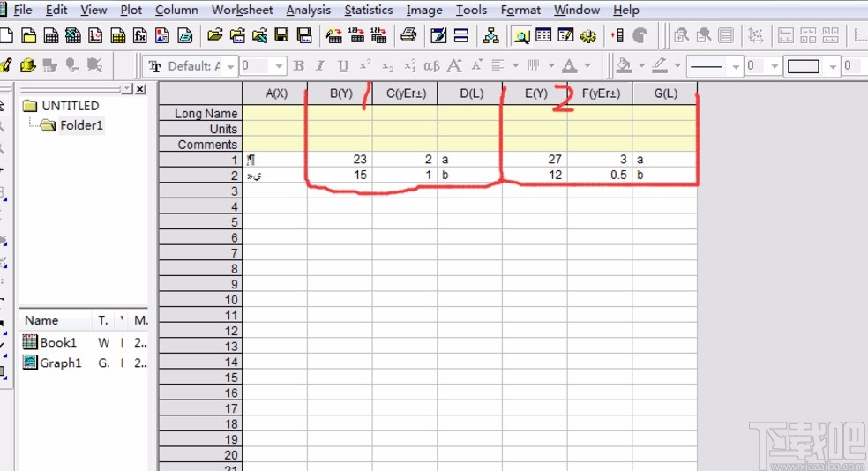Create a new function plot (fx)
The image size is (868, 471).
(140, 36)
